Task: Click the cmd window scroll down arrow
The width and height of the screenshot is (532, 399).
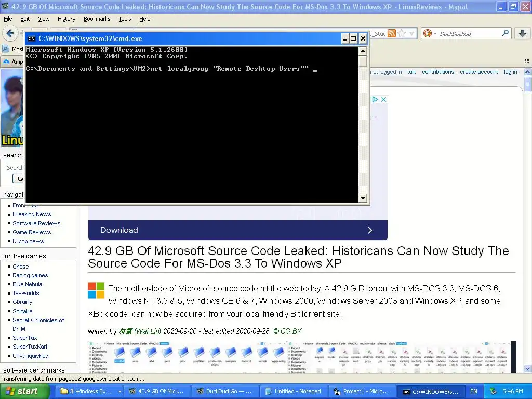Action: [x=363, y=198]
